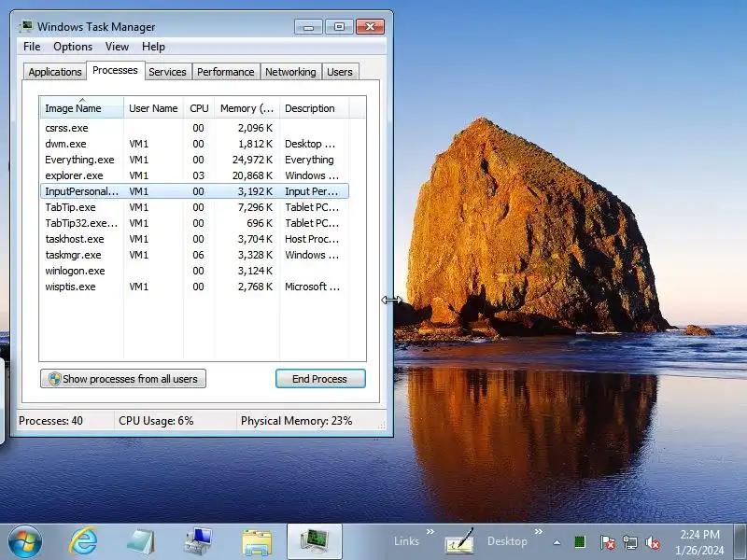Sort by CPU column header
The width and height of the screenshot is (747, 560).
tap(199, 108)
